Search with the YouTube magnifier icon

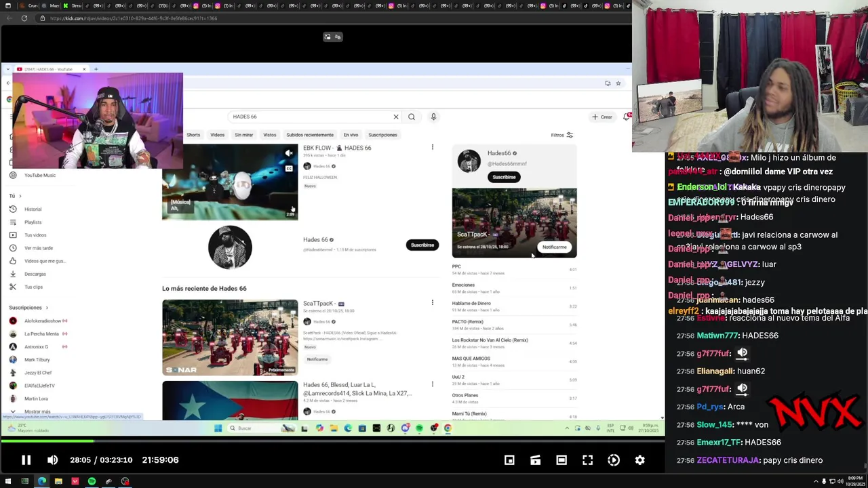(x=412, y=117)
